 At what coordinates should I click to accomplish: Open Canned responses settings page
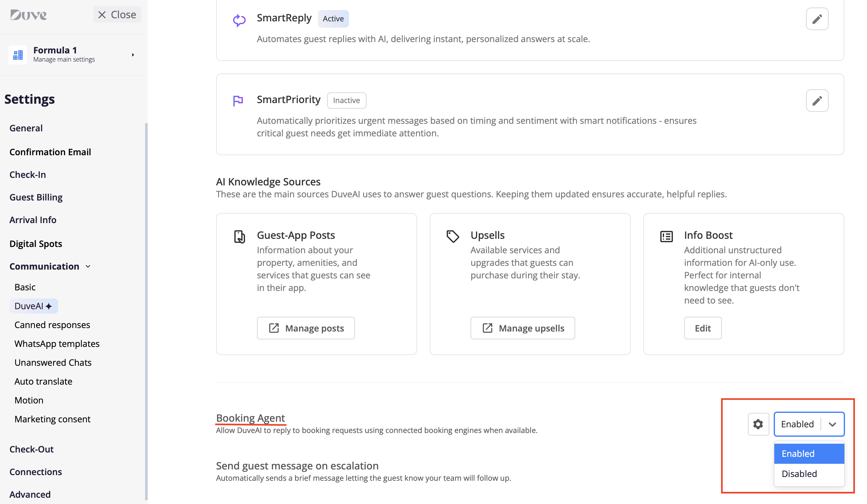(x=52, y=324)
